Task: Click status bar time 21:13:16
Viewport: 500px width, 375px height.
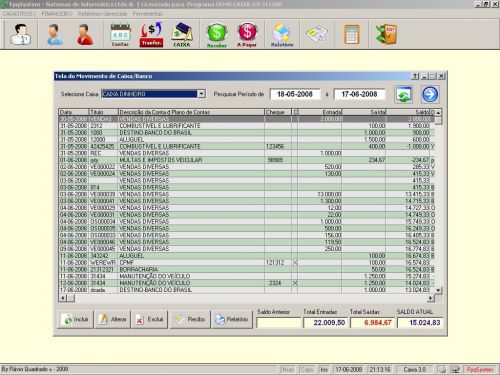Action: (380, 369)
